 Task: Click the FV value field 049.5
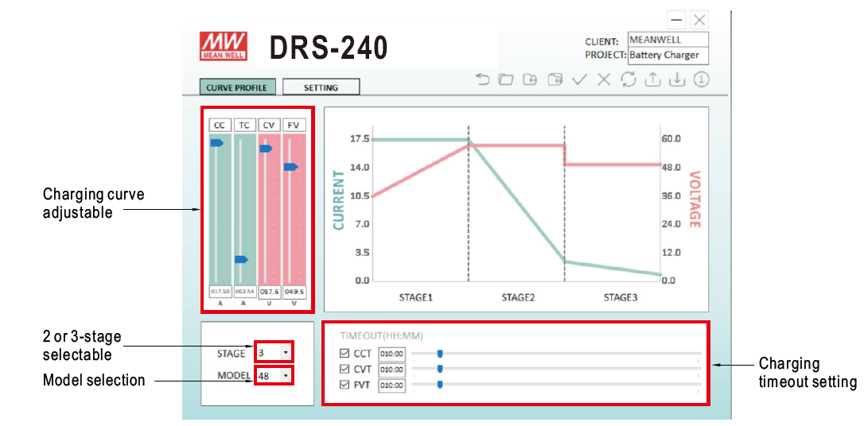[294, 291]
